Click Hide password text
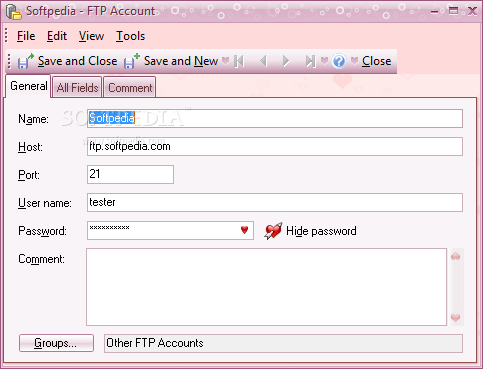 tap(321, 231)
